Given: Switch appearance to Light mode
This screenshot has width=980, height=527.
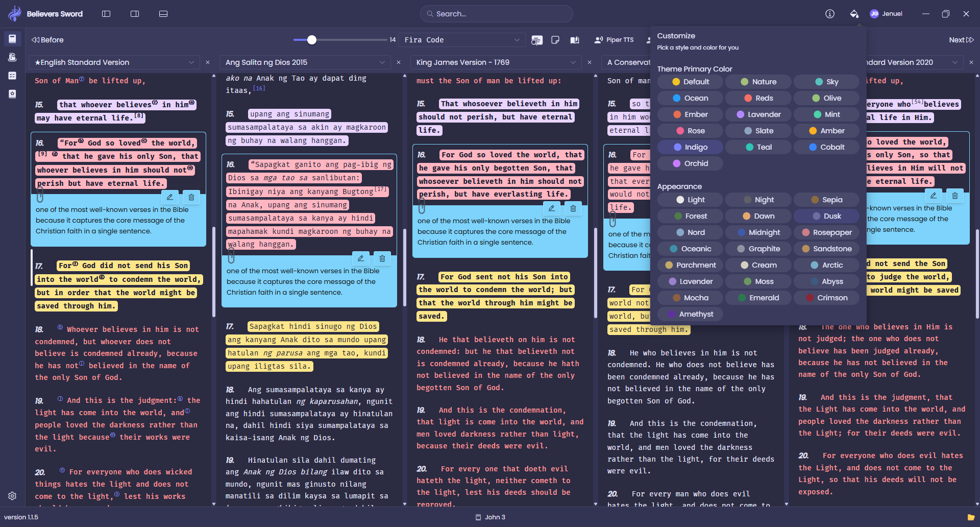Looking at the screenshot, I should click(690, 200).
